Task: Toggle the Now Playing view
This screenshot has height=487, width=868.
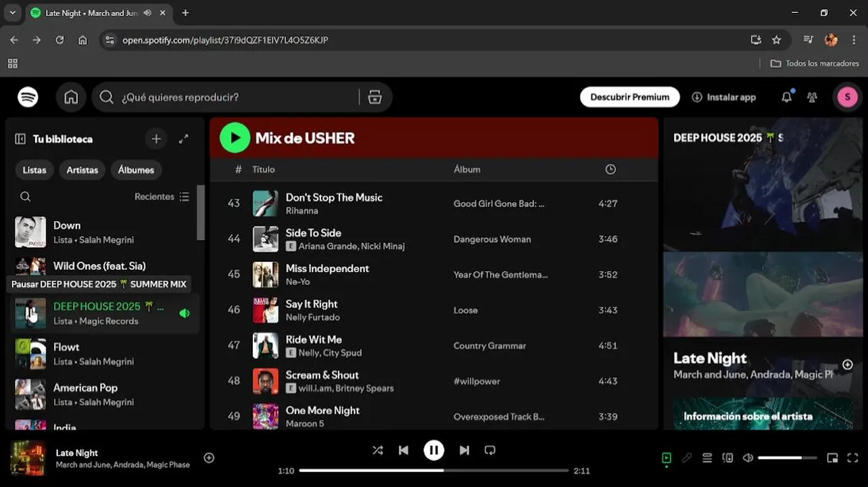Action: (667, 458)
